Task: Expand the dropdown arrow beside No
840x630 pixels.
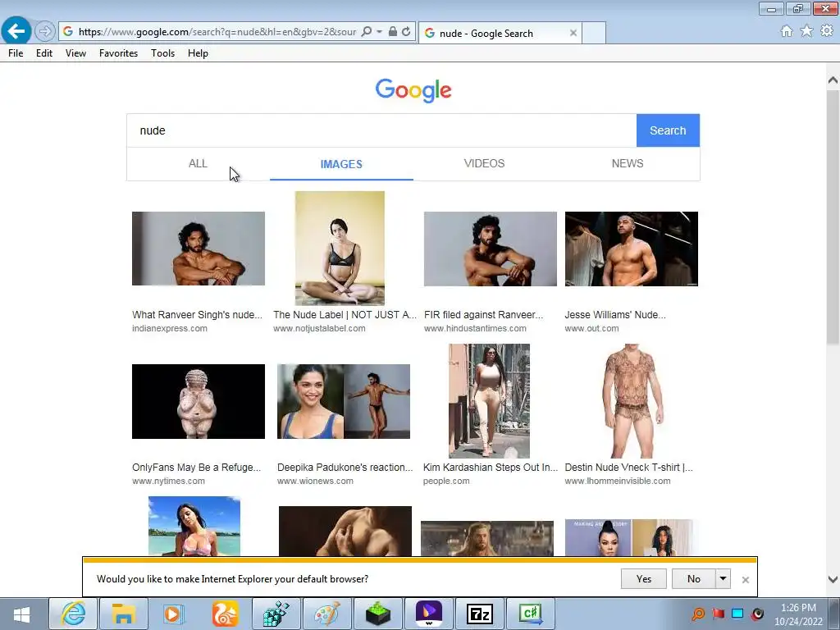Action: (723, 578)
